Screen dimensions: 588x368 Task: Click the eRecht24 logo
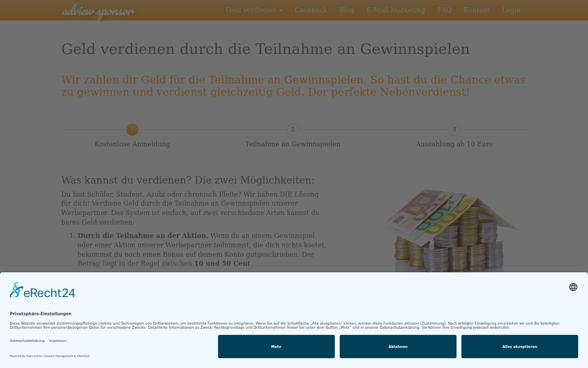point(42,290)
